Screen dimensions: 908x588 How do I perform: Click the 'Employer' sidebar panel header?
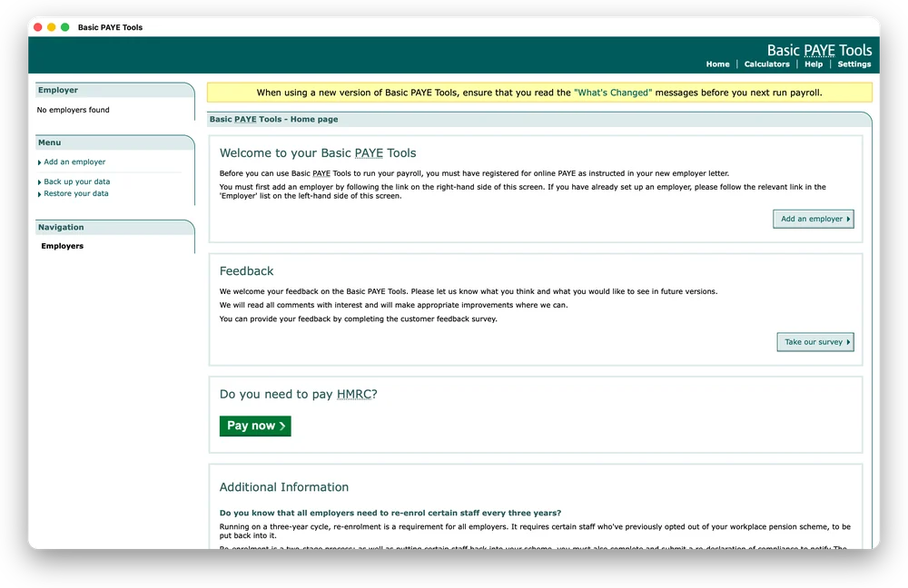click(x=114, y=90)
